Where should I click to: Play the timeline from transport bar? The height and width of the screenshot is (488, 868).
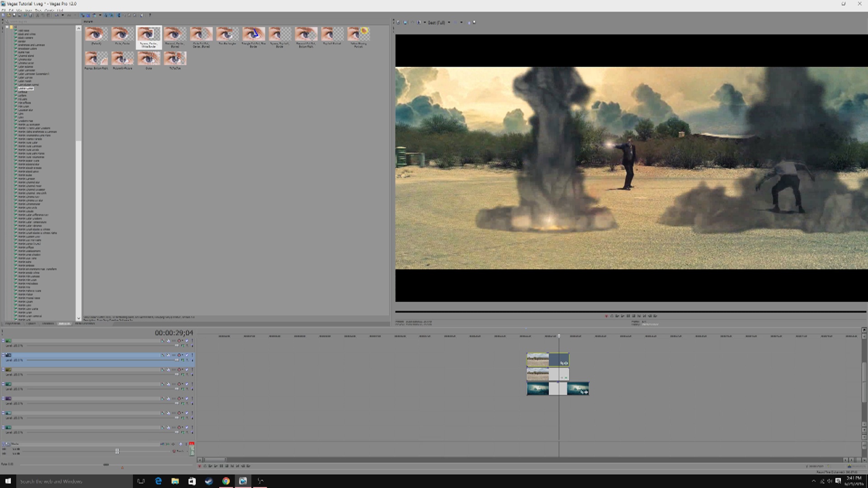coord(216,466)
